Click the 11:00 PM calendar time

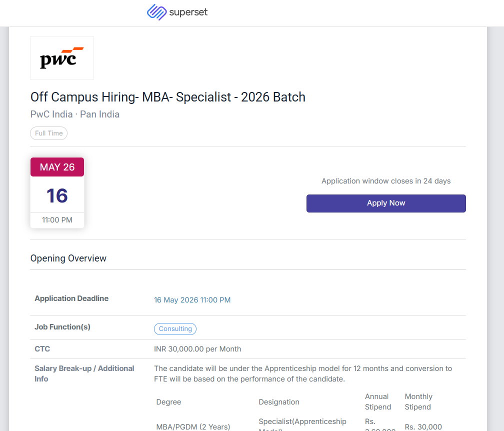57,220
